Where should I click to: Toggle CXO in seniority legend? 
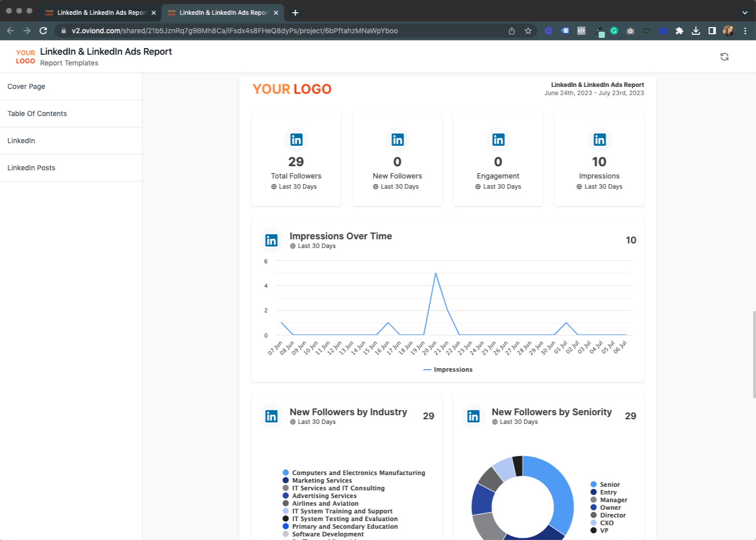tap(602, 523)
